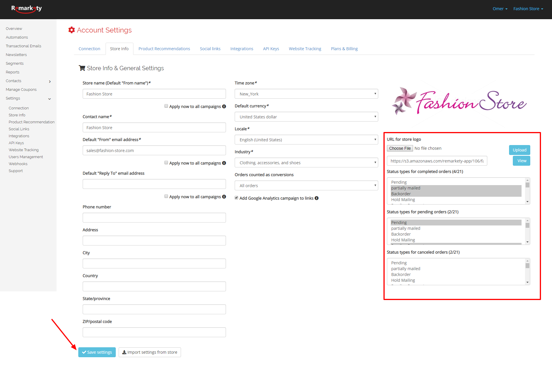Open Reports in the sidebar
The image size is (552, 392).
coord(12,72)
